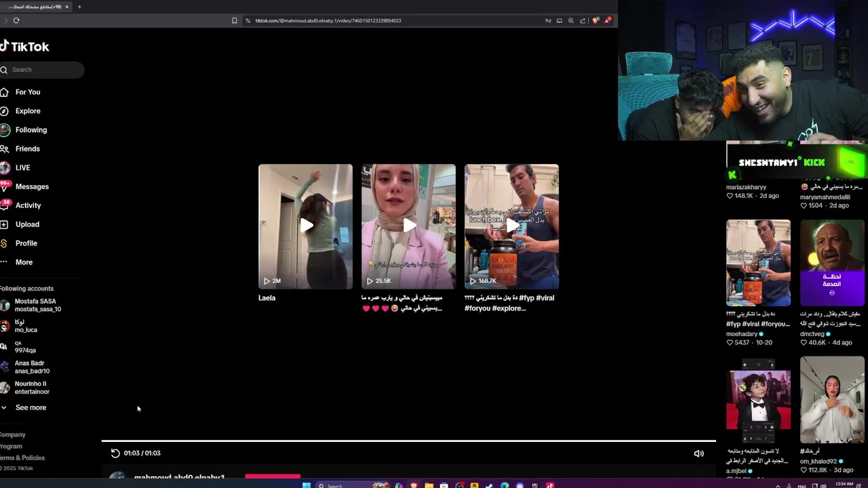Viewport: 868px width, 488px height.
Task: Click the Profile avatar icon in sidebar
Action: [x=4, y=243]
